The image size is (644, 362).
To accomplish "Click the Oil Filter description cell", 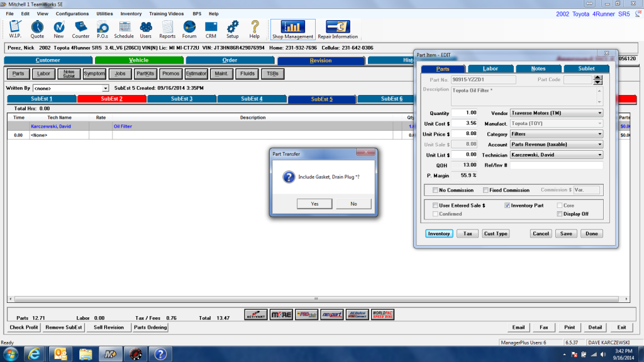I will pyautogui.click(x=253, y=126).
